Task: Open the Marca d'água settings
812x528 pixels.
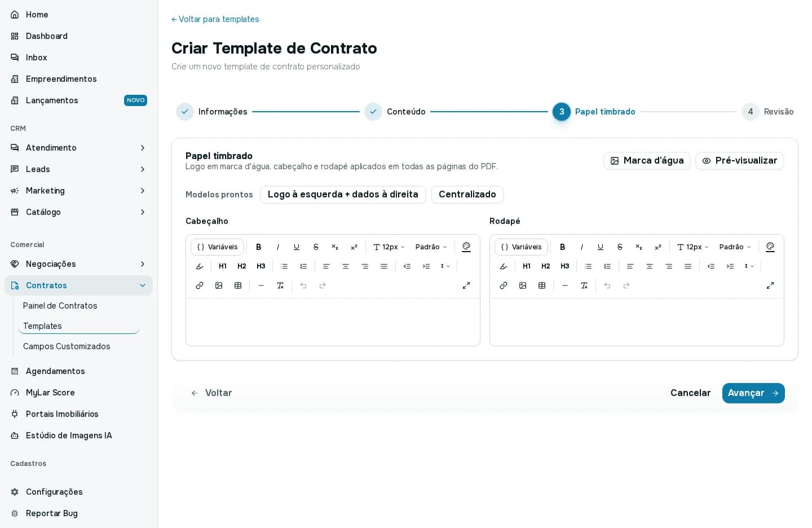Action: point(647,161)
